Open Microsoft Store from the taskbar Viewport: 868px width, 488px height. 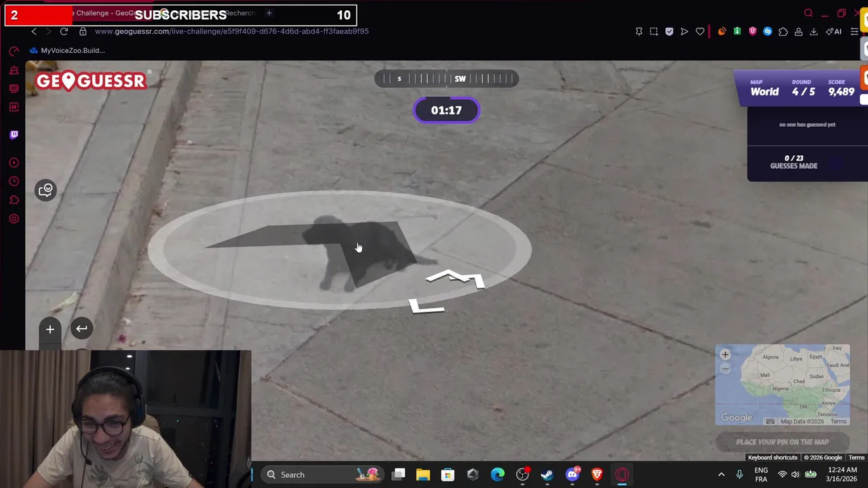[448, 474]
